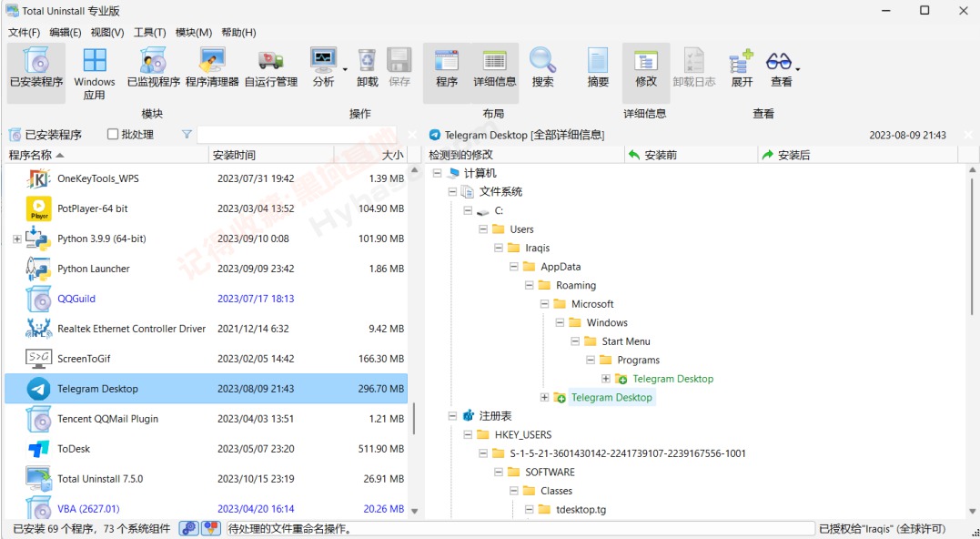Launch the 程序清理器 tool
The width and height of the screenshot is (980, 539).
pyautogui.click(x=213, y=67)
